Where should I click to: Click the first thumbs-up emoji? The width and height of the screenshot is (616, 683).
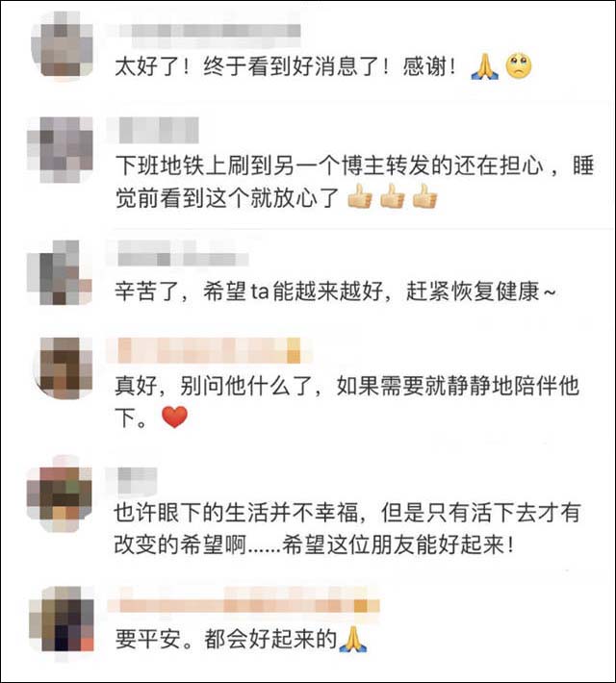pos(360,197)
